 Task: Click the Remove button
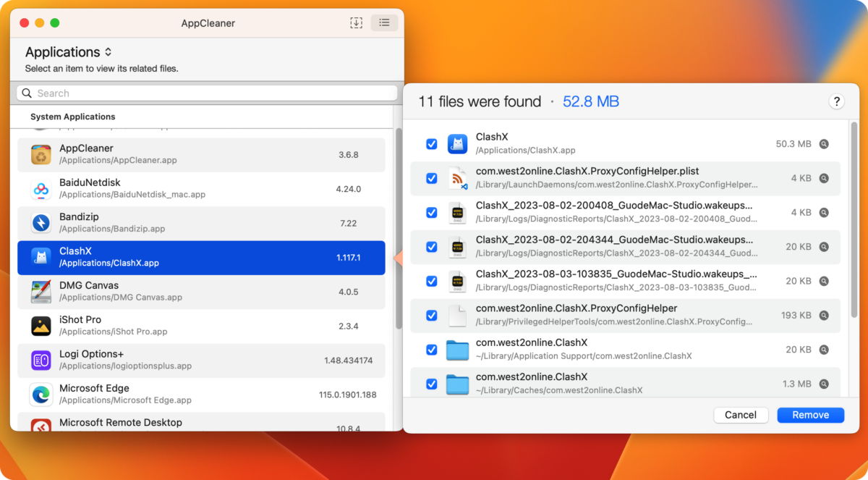(811, 415)
